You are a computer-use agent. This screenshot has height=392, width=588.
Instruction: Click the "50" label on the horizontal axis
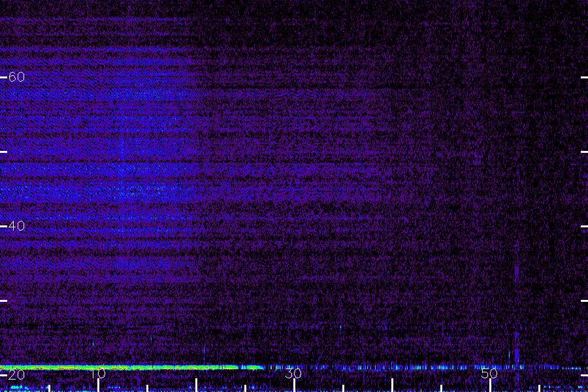pyautogui.click(x=489, y=374)
